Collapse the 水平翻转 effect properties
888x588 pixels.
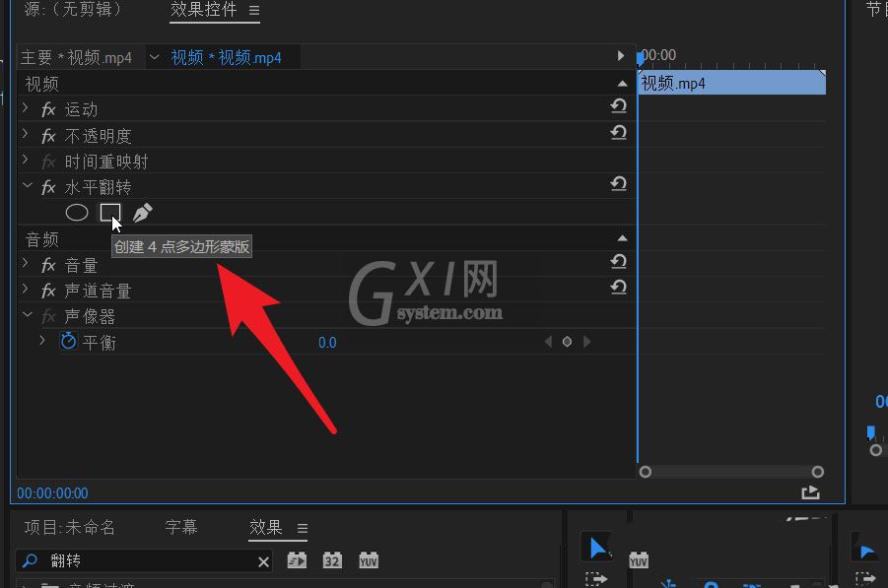(x=28, y=185)
